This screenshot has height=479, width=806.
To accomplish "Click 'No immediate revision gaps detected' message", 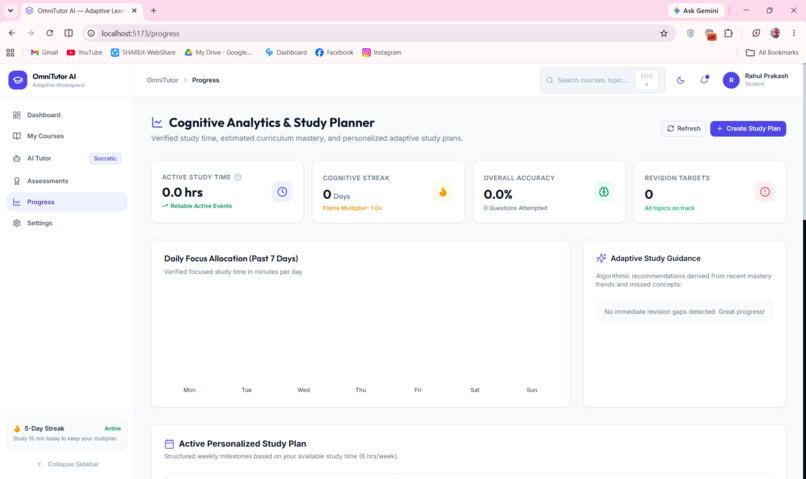I will 684,311.
